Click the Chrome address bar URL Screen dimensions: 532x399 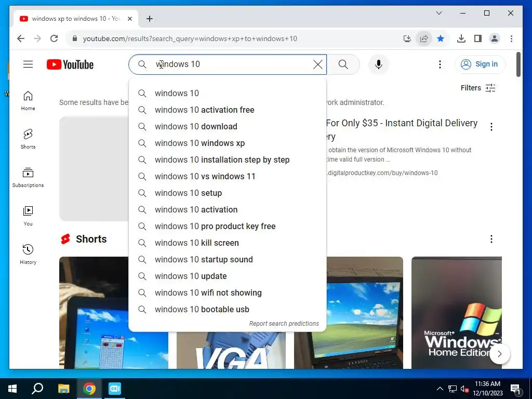pos(190,38)
